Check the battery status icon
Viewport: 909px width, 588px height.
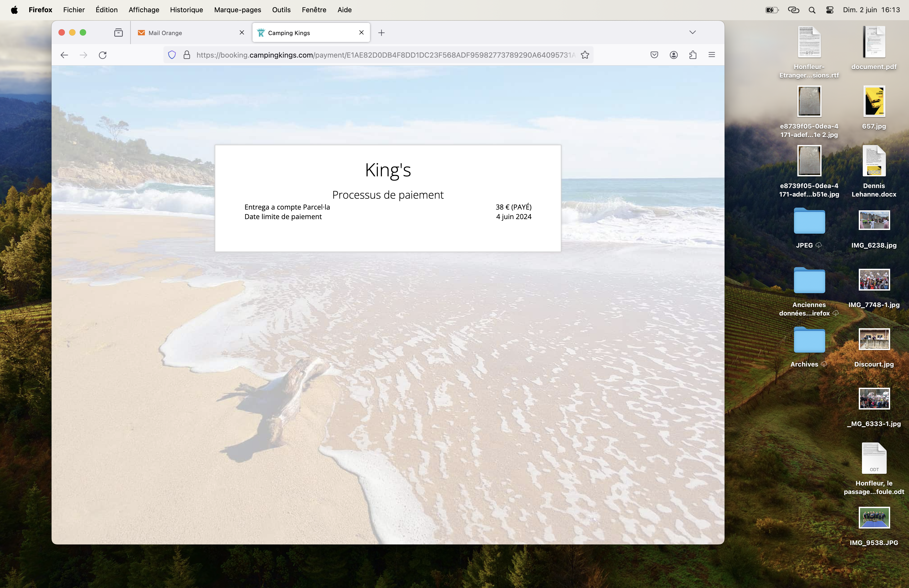(772, 10)
